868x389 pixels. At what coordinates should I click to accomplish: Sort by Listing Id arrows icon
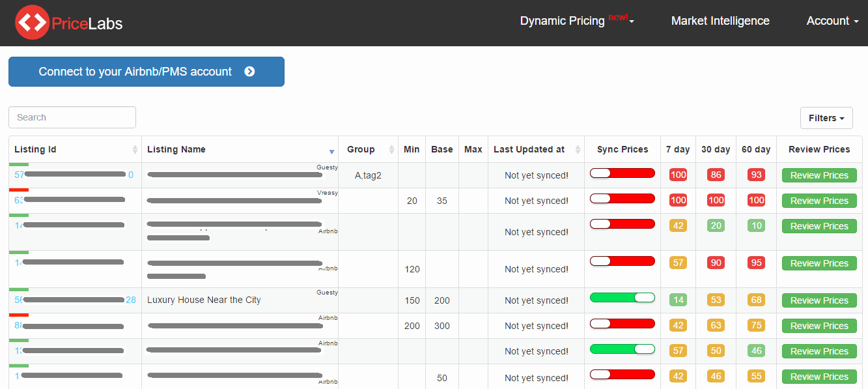click(x=135, y=149)
